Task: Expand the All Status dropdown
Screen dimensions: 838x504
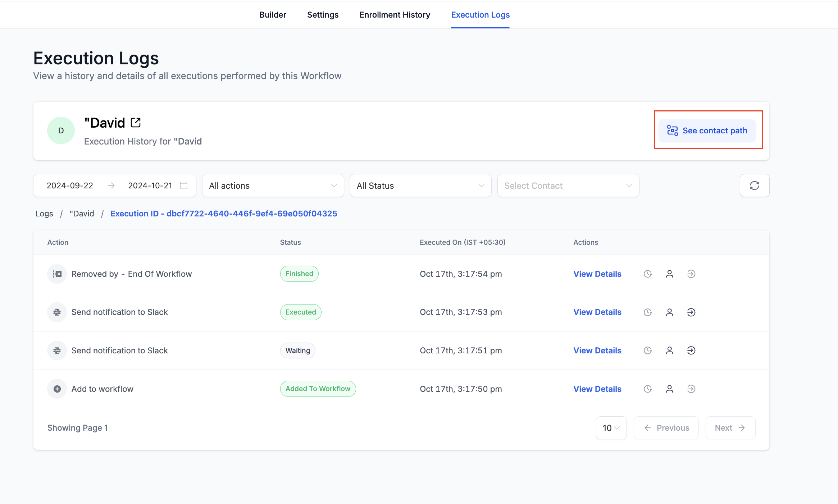Action: tap(420, 185)
